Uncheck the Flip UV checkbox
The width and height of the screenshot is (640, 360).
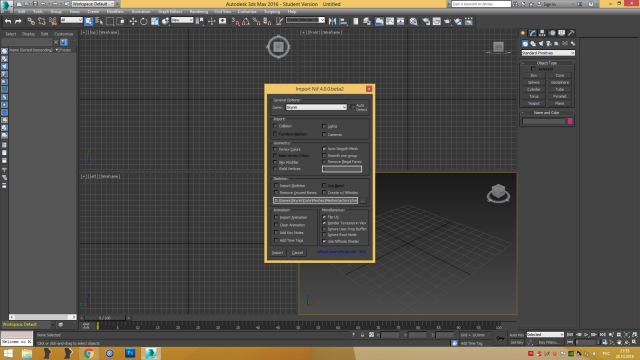[x=324, y=217]
